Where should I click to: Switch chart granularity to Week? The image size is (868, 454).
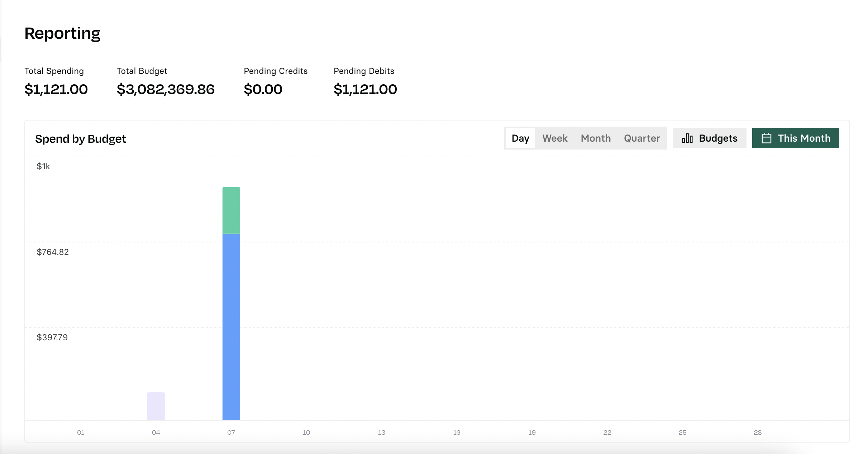555,138
